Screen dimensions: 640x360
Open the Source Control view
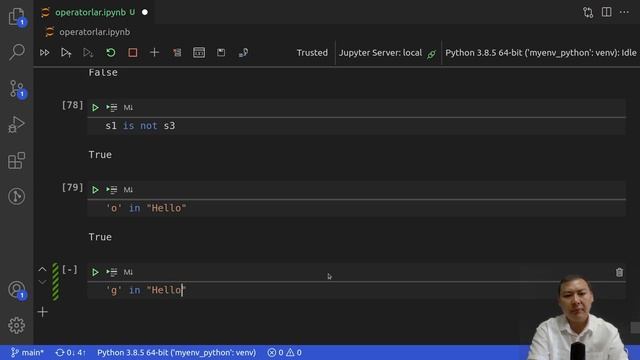click(x=16, y=88)
